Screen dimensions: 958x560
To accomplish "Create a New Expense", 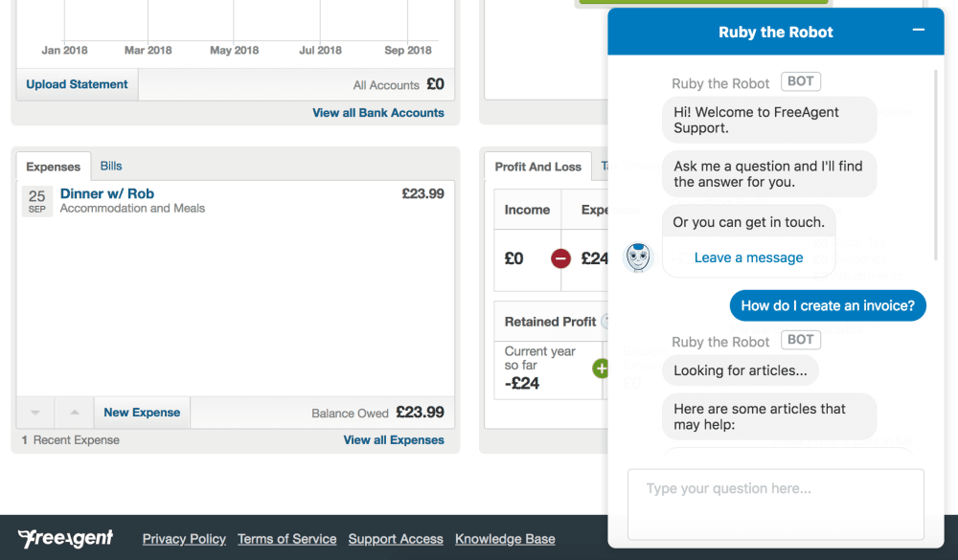I will (x=142, y=413).
